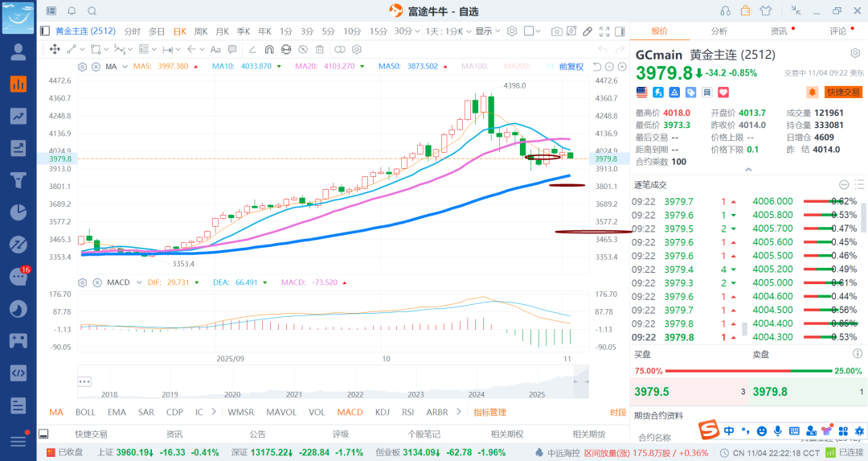Open the orange trading wallet icon
This screenshot has width=868, height=461.
(x=745, y=10)
